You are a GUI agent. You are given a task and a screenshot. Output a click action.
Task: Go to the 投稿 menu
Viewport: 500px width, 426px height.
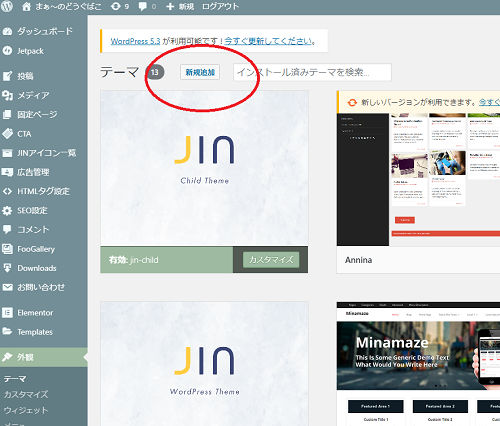(44, 76)
